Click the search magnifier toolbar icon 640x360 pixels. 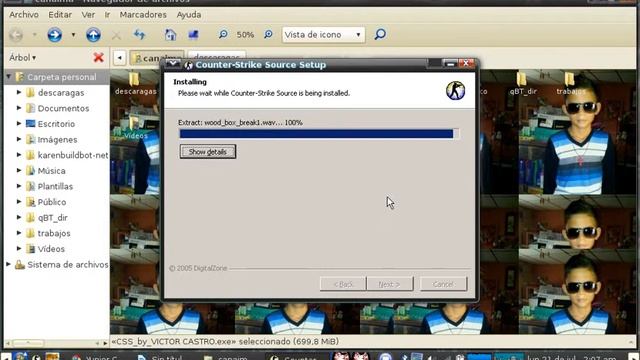[x=380, y=34]
